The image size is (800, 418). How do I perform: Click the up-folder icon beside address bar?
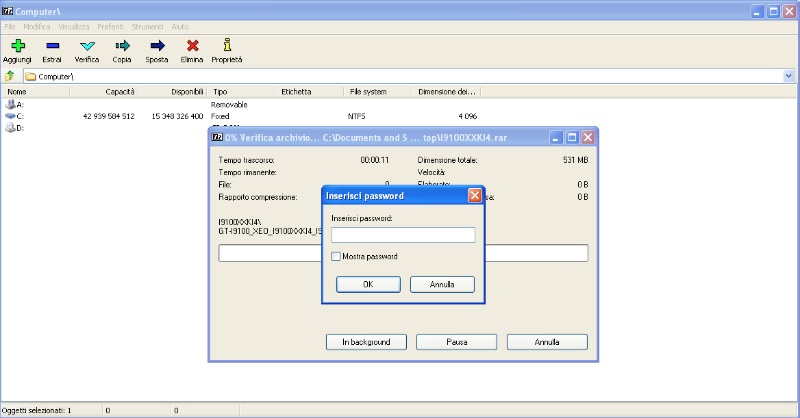pyautogui.click(x=10, y=76)
